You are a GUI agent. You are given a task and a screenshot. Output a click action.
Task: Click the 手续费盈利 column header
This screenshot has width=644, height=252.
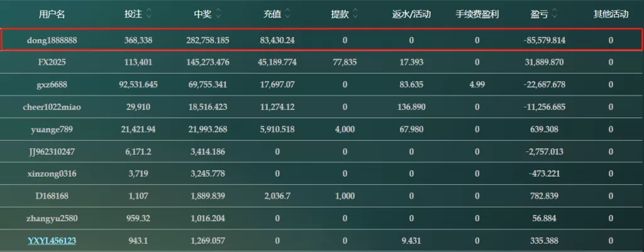(477, 14)
